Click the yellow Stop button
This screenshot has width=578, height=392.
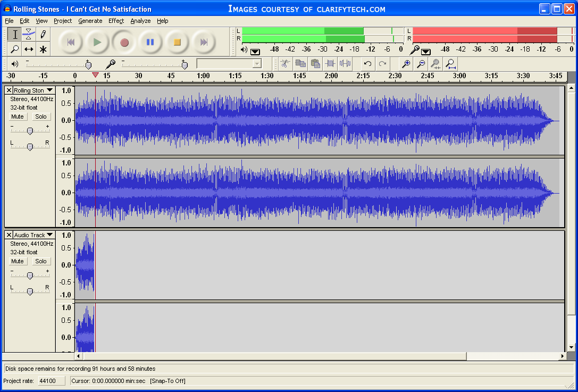click(x=177, y=42)
